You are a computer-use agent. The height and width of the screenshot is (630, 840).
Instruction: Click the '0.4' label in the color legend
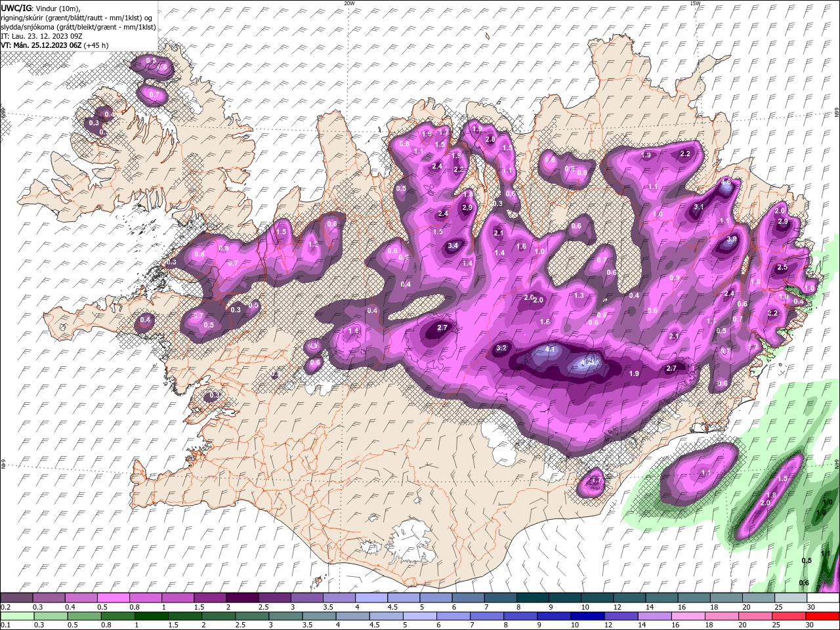tap(71, 608)
